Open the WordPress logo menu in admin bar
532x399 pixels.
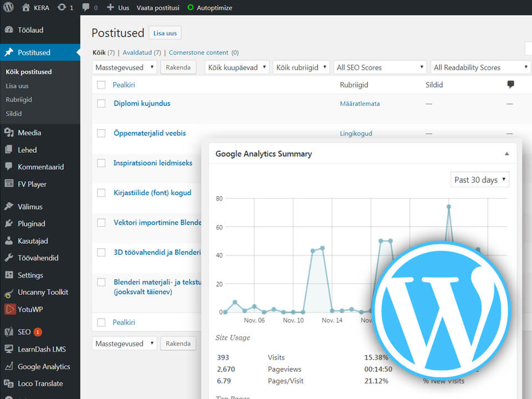tap(8, 7)
